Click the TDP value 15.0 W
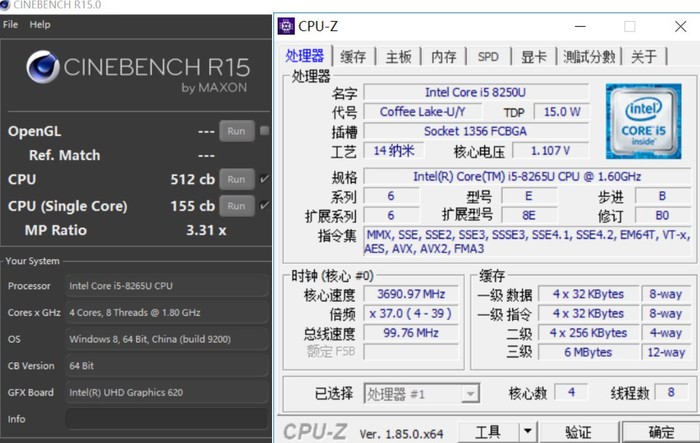 click(x=562, y=112)
